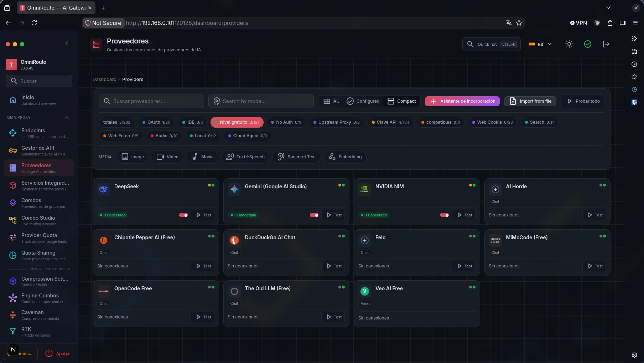Click the DuckDuckGo AI Chat logo
Viewport: 644px width, 363px height.
[234, 240]
